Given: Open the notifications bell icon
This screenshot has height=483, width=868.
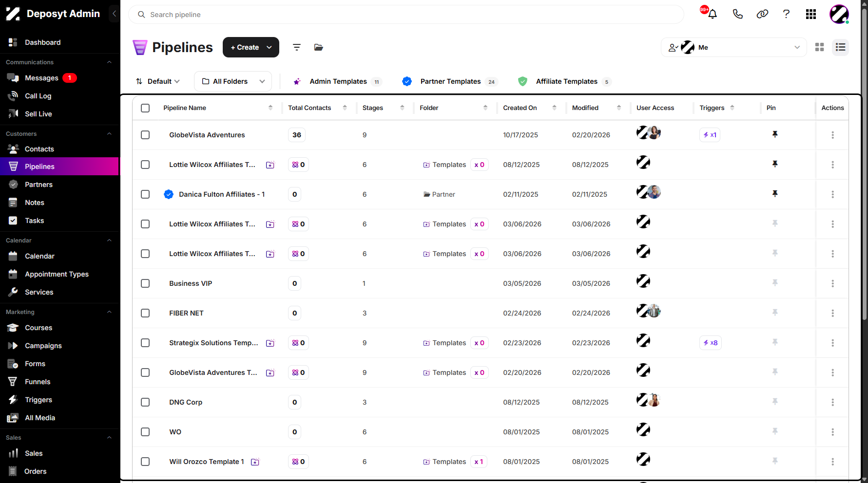Looking at the screenshot, I should [712, 14].
